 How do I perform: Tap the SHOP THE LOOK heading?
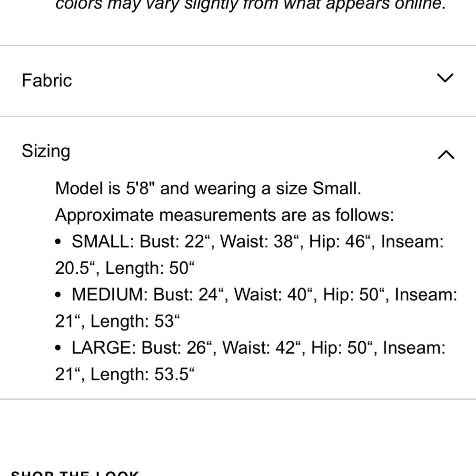75,473
